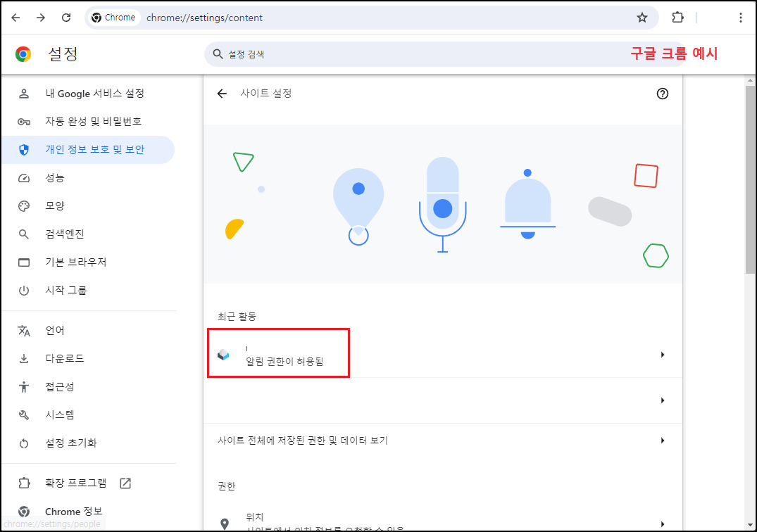Open 설정 초기화 page
The height and width of the screenshot is (532, 757).
pyautogui.click(x=88, y=443)
